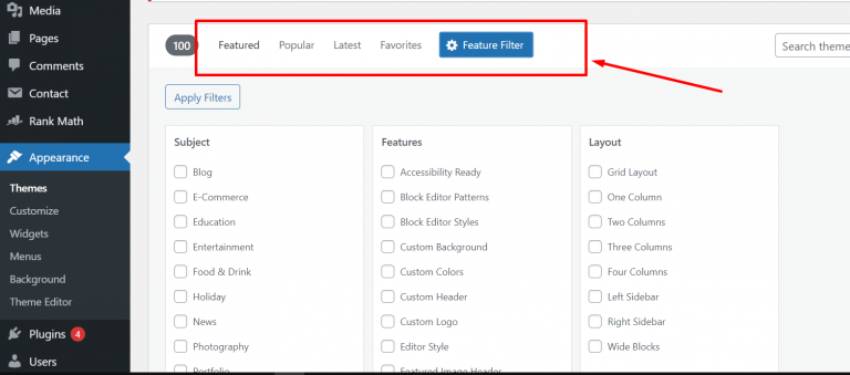The image size is (850, 375).
Task: Click the Rank Math chart icon
Action: pyautogui.click(x=15, y=121)
